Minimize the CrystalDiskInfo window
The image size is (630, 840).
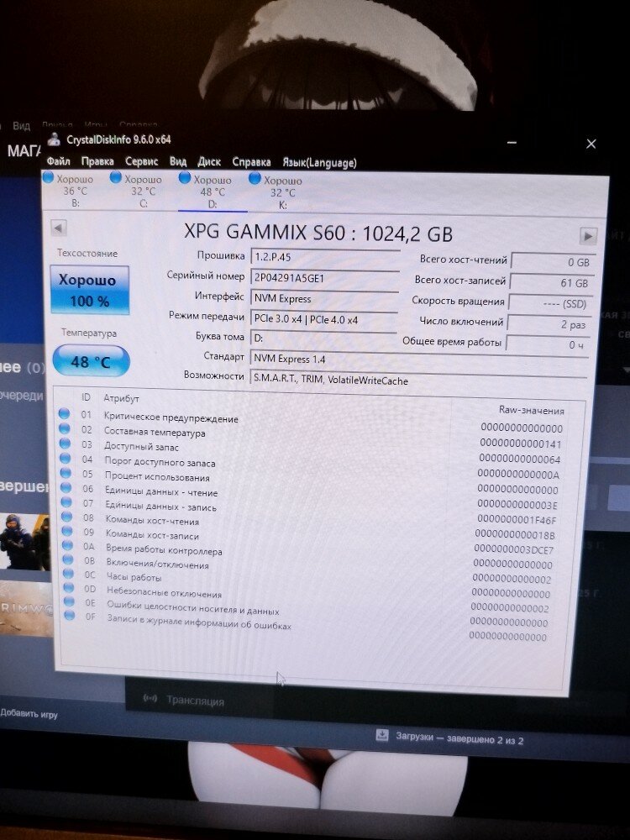click(512, 143)
